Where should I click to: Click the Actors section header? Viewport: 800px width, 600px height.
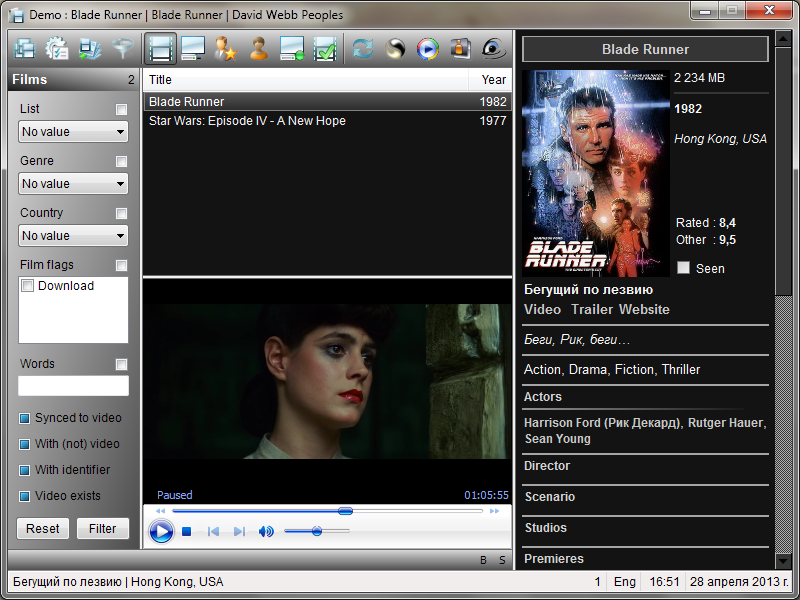click(x=543, y=397)
